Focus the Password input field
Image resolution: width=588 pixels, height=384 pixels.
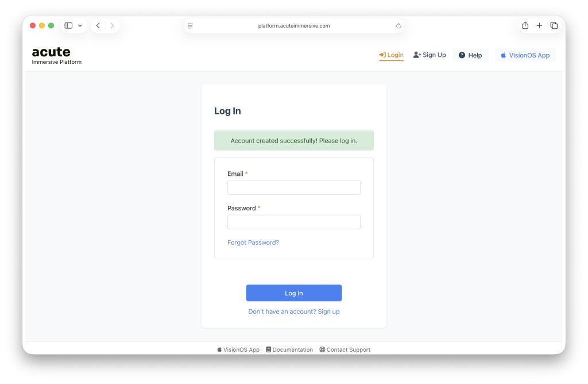click(x=294, y=222)
